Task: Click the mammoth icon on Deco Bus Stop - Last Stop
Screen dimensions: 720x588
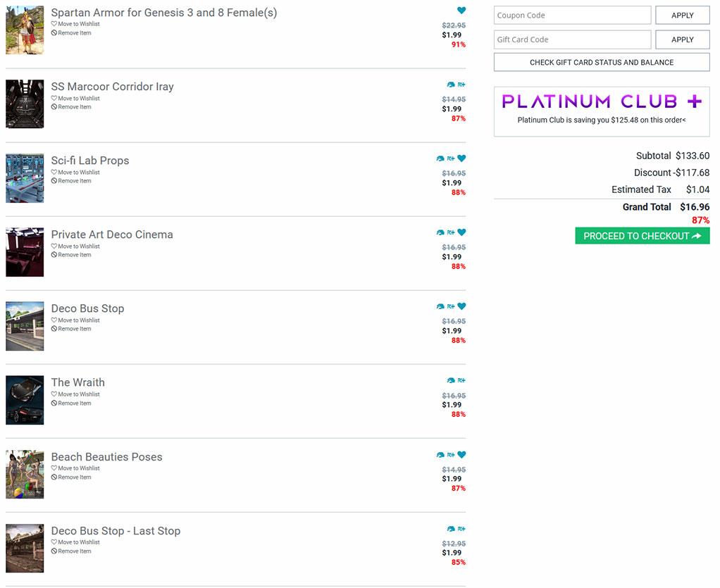Action: pyautogui.click(x=450, y=529)
